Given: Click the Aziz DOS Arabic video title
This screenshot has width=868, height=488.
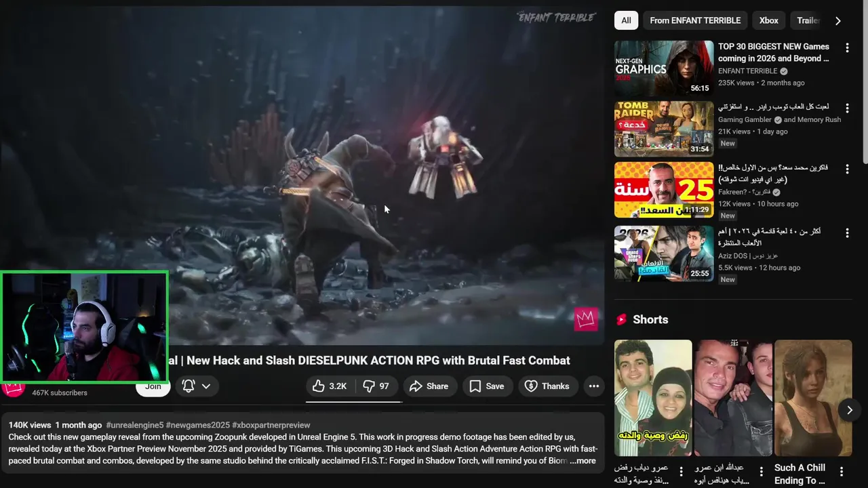Looking at the screenshot, I should coord(770,237).
